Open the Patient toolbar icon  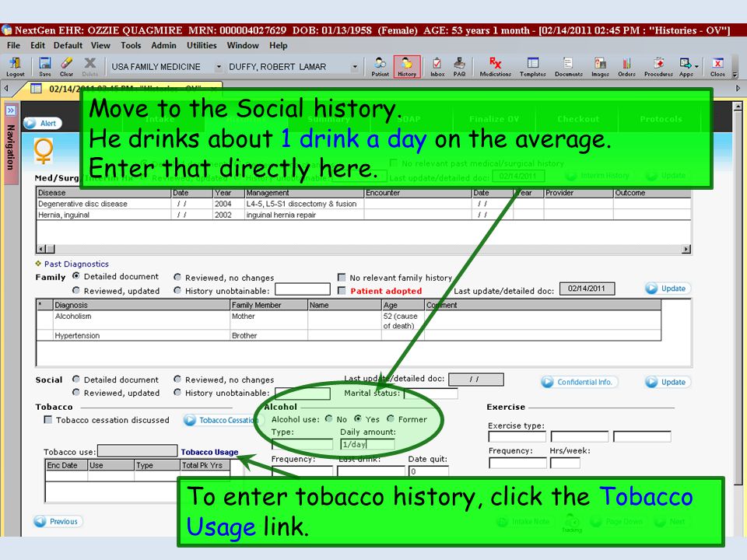point(381,66)
